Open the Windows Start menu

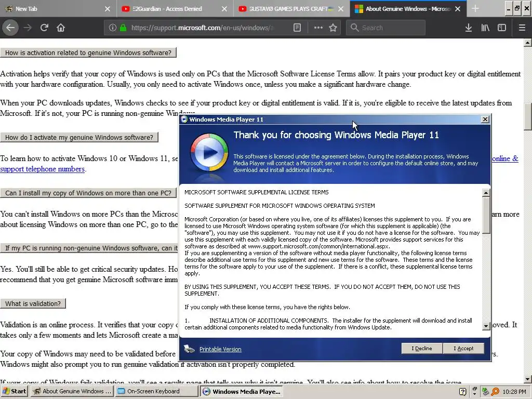coord(14,391)
